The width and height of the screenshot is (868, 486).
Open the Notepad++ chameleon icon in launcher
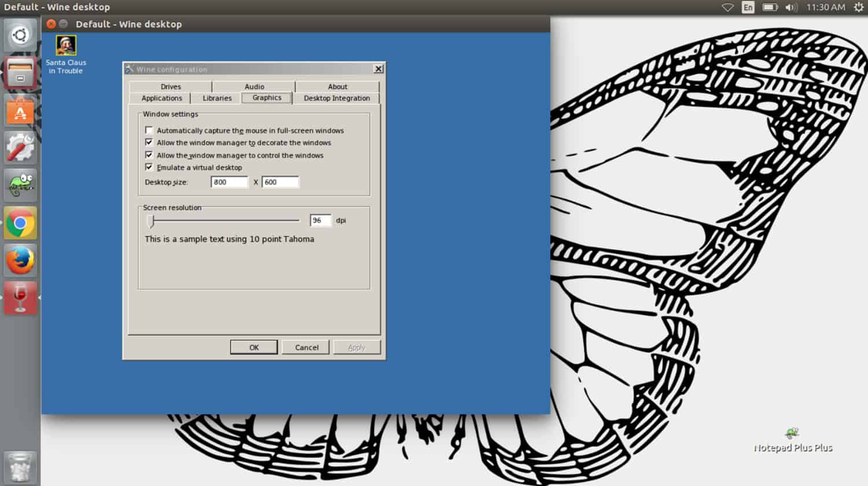click(20, 185)
